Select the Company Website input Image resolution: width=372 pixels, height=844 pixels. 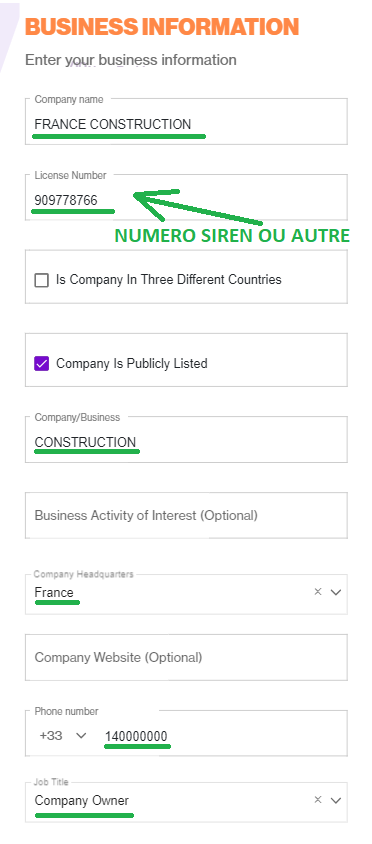tap(186, 657)
